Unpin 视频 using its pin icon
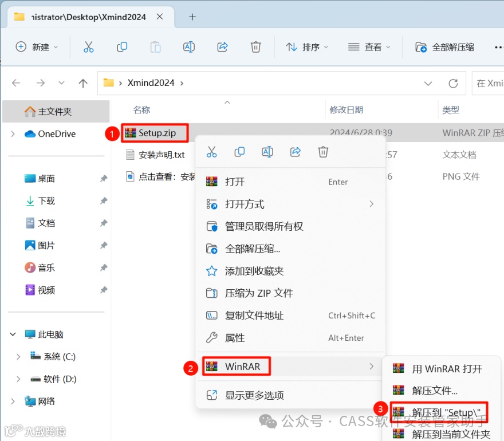This screenshot has width=504, height=441. (x=104, y=290)
